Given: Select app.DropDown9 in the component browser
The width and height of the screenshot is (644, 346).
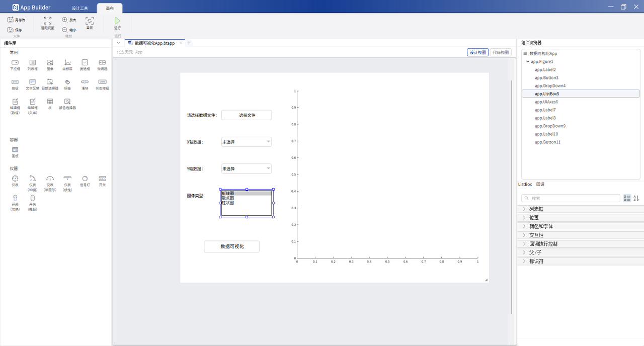Looking at the screenshot, I should pyautogui.click(x=550, y=126).
